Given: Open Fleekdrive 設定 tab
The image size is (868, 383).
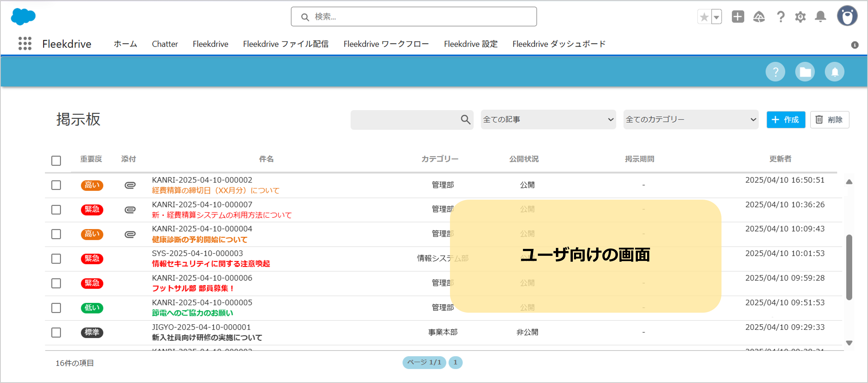Looking at the screenshot, I should tap(471, 44).
